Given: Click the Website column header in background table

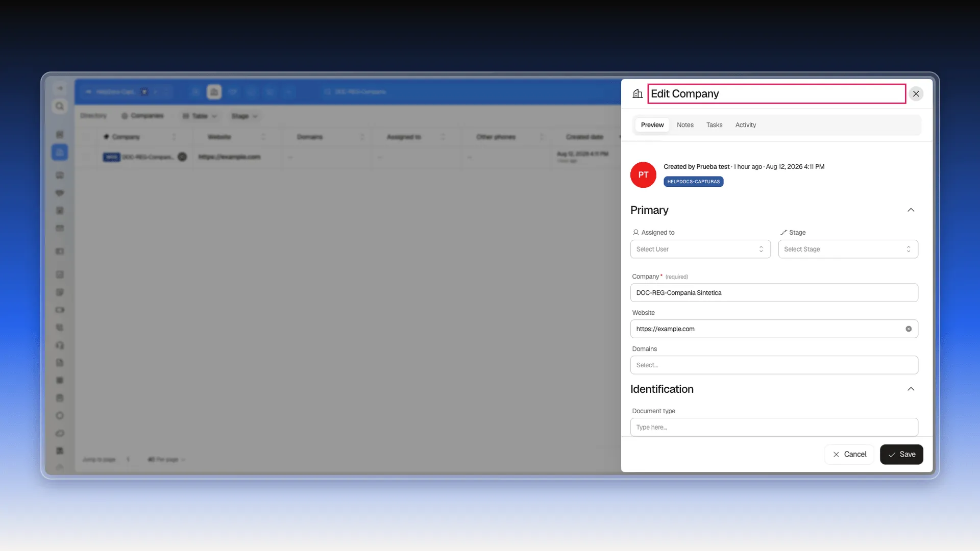Looking at the screenshot, I should 219,137.
